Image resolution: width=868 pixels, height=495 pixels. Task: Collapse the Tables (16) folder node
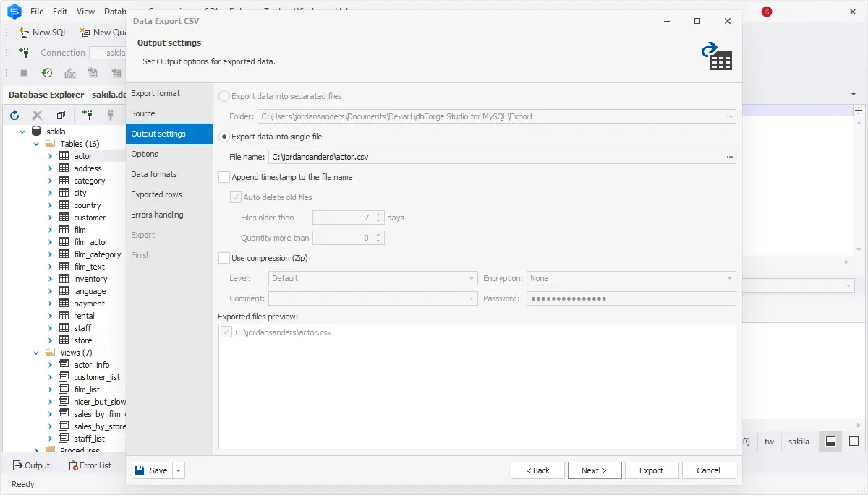(36, 144)
